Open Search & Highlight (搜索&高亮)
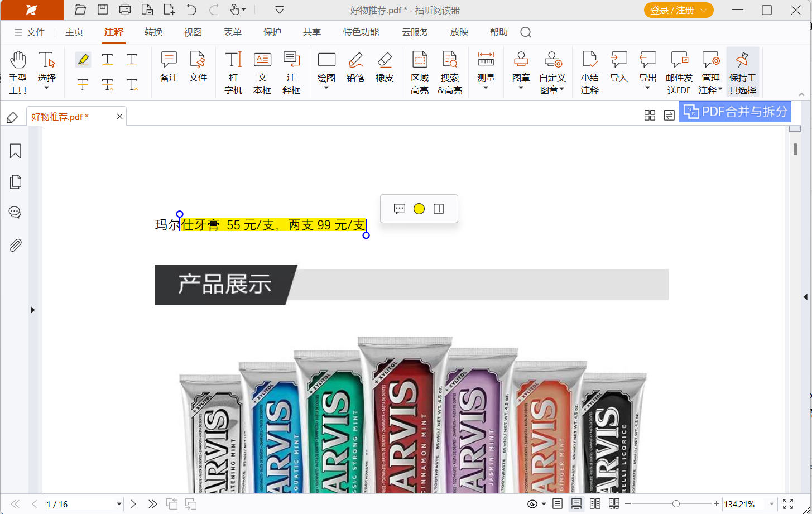Image resolution: width=812 pixels, height=514 pixels. [x=450, y=72]
